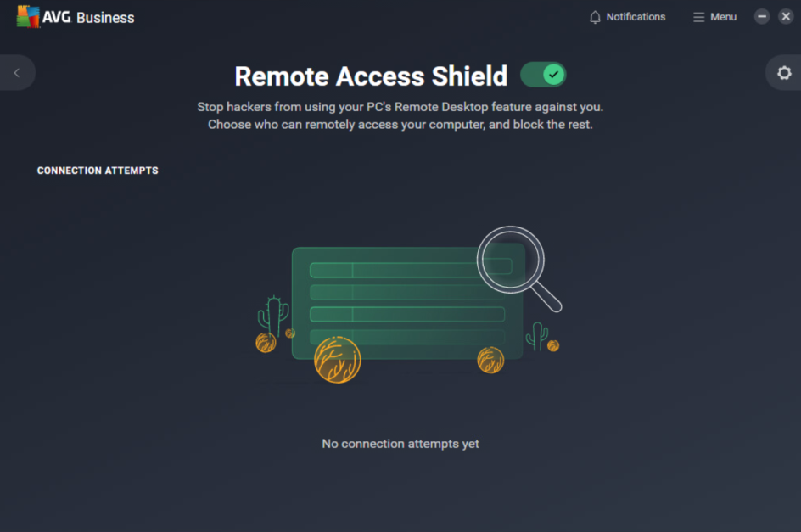This screenshot has height=532, width=801.
Task: Close the AVG Business window
Action: pos(787,16)
